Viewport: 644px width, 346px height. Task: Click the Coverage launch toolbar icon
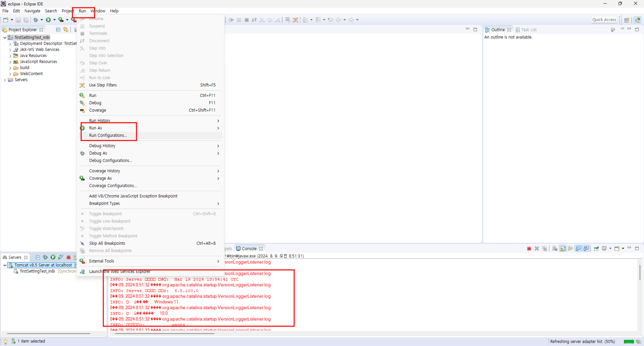[61, 20]
